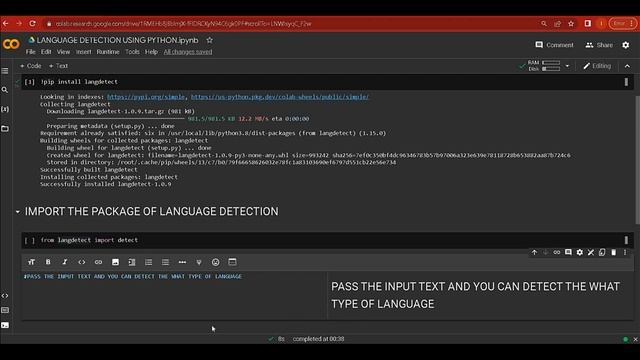Image resolution: width=640 pixels, height=360 pixels.
Task: Open Colab settings gear near Share
Action: (x=626, y=45)
